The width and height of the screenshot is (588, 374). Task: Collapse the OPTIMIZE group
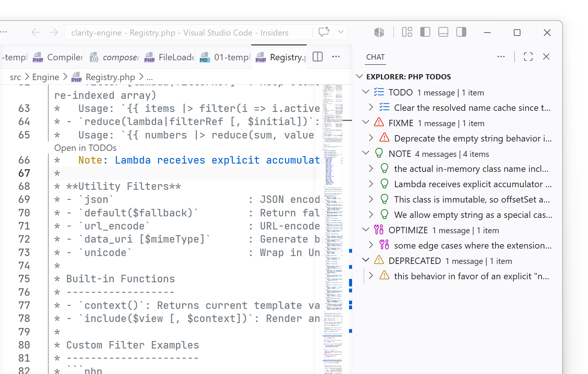[x=366, y=230]
